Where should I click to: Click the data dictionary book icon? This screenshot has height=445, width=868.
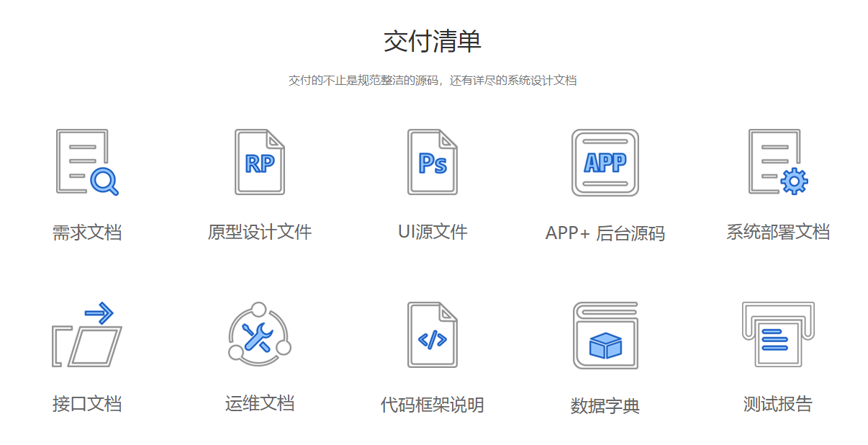pos(605,336)
